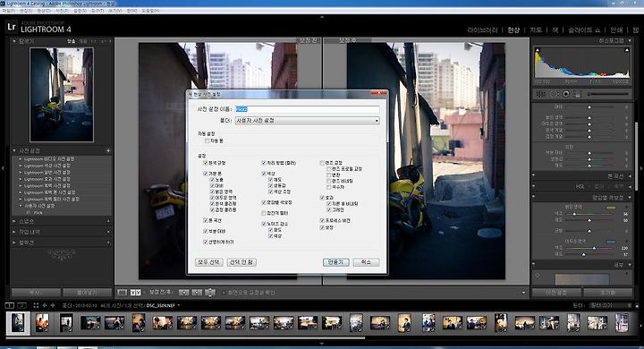The image size is (644, 349).
Task: Toggle Before/After Y|Y view button
Action: click(x=136, y=293)
